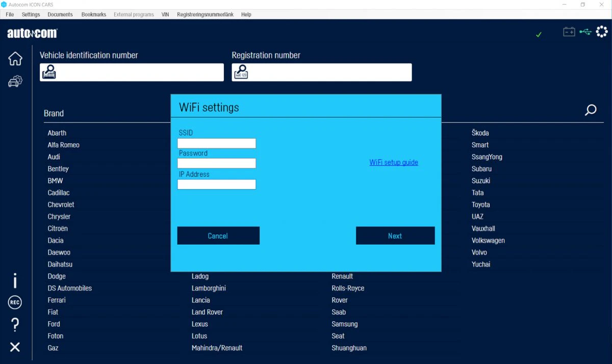Select DS Automobiles brand
The height and width of the screenshot is (364, 612).
[x=70, y=288]
